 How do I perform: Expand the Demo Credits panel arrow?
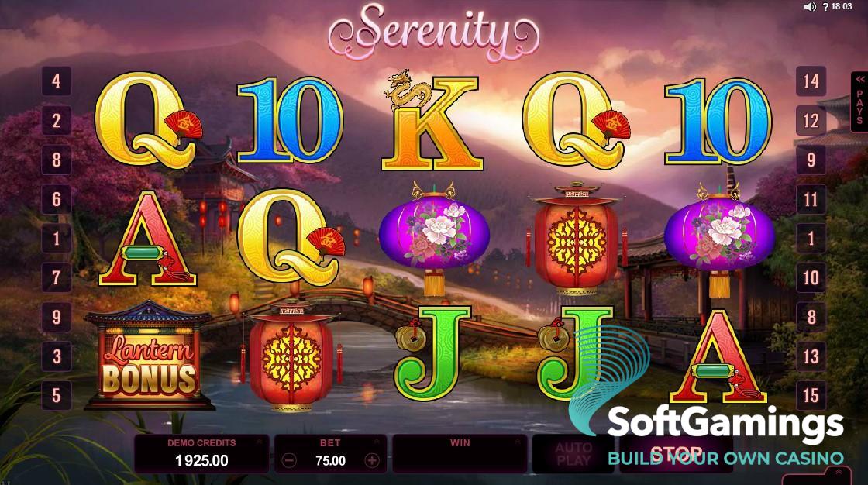tap(260, 442)
